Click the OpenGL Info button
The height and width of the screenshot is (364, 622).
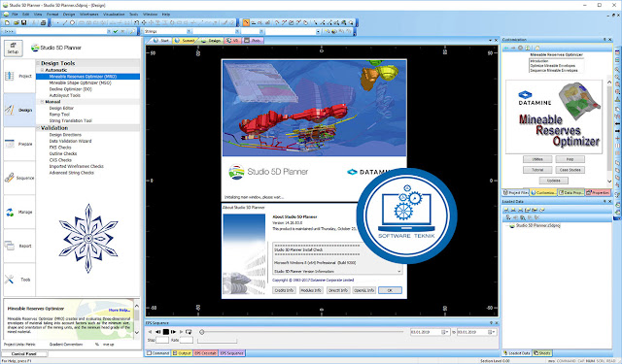click(363, 290)
